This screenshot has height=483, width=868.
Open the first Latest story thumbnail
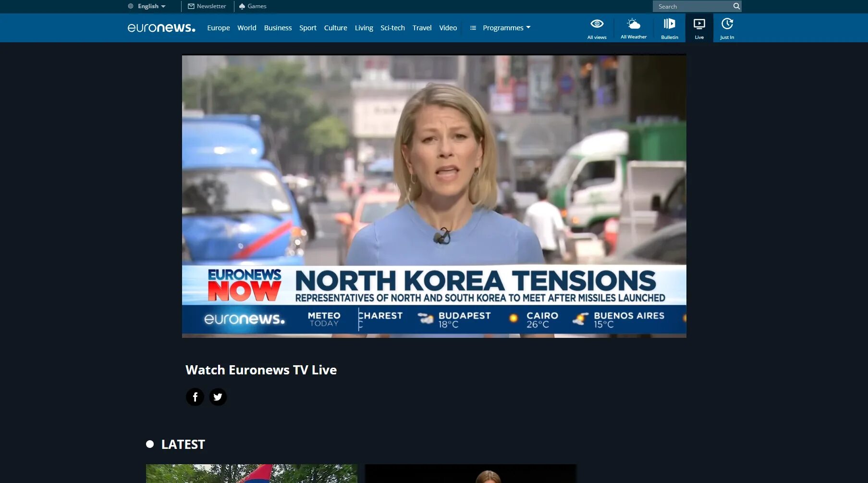click(x=252, y=473)
